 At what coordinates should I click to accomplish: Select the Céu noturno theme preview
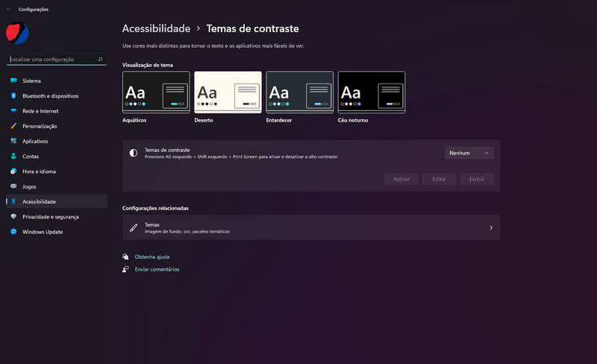pyautogui.click(x=372, y=92)
